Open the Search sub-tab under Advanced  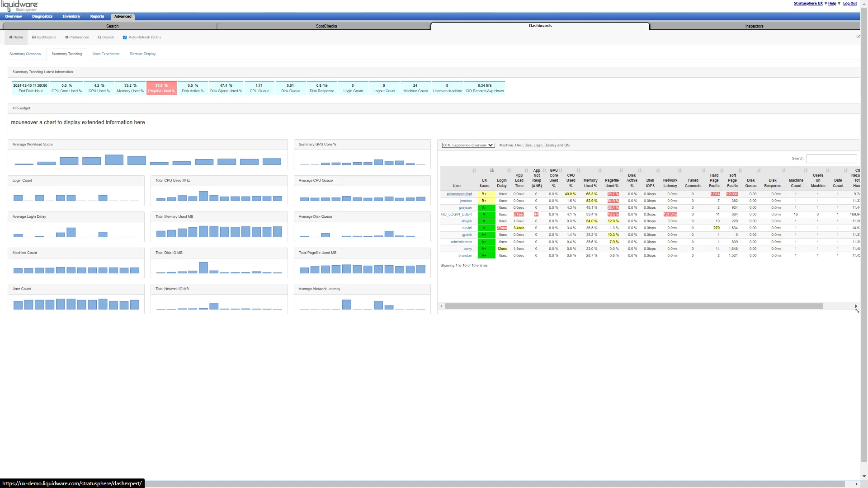click(x=112, y=26)
